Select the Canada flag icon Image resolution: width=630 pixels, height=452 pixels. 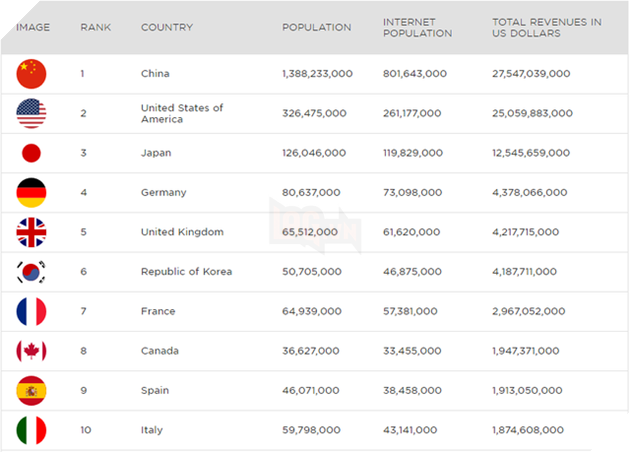[32, 351]
